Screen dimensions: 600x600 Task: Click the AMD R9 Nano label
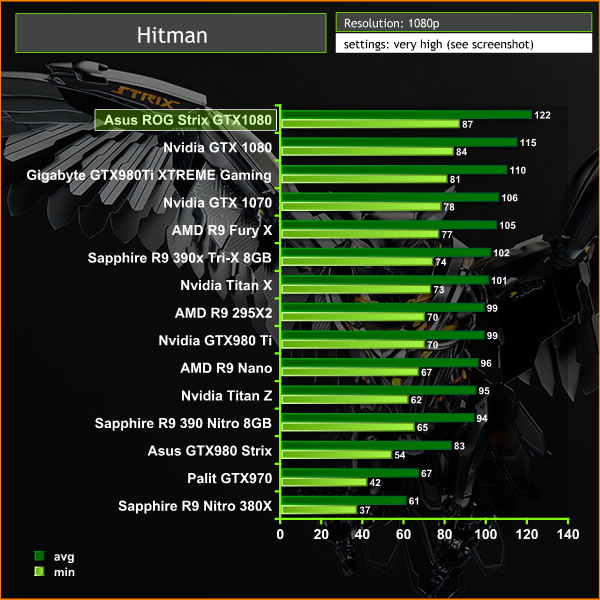click(226, 368)
